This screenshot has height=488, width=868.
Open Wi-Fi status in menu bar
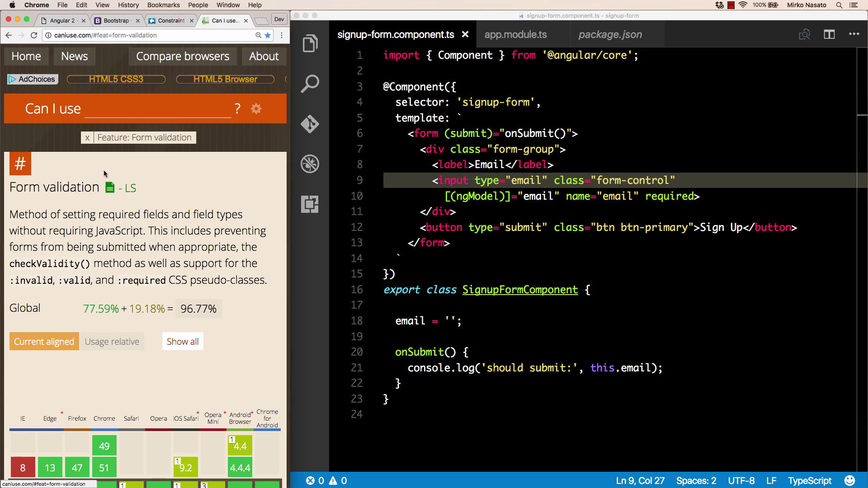743,5
